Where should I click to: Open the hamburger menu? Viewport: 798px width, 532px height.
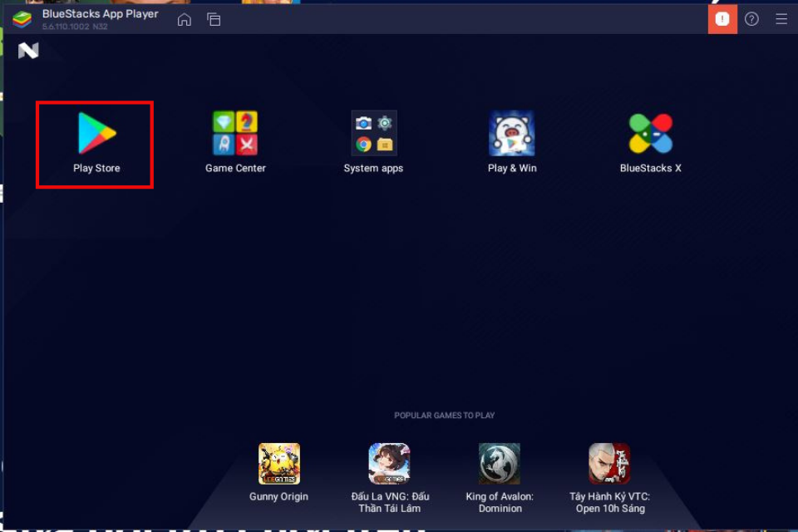(781, 19)
